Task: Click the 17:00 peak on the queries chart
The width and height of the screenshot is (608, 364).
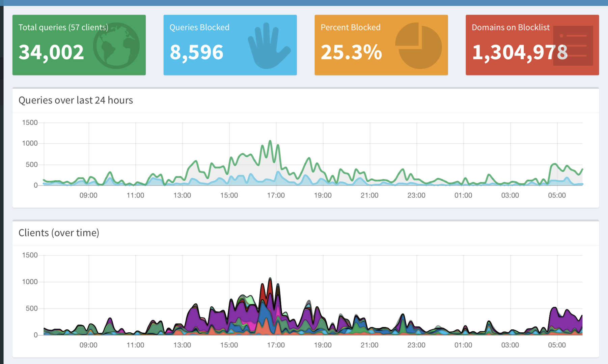Action: pyautogui.click(x=270, y=142)
